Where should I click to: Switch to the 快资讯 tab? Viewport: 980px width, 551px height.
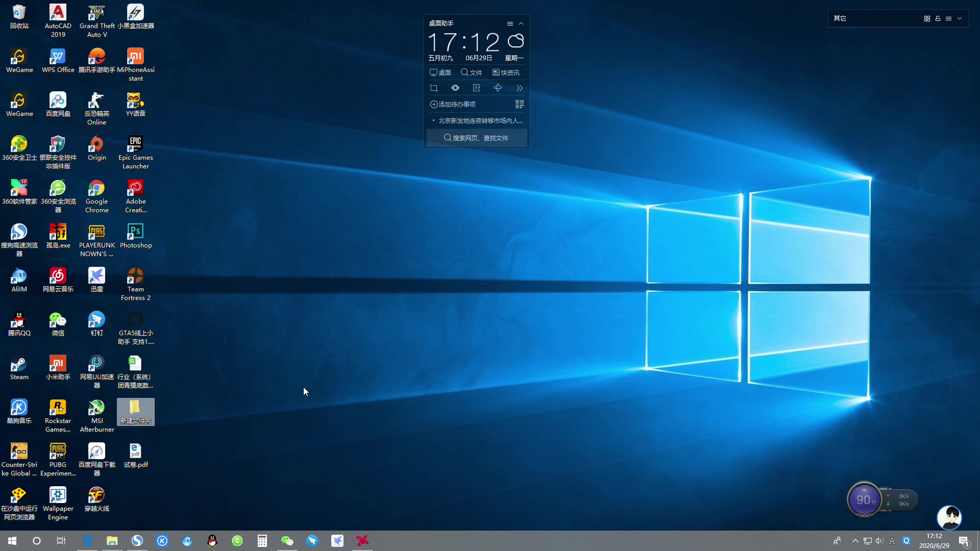pos(506,72)
